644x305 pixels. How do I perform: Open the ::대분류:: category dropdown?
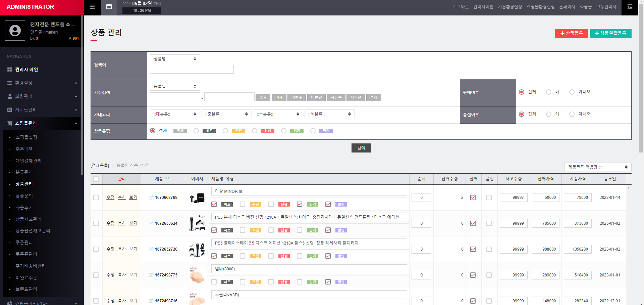pyautogui.click(x=175, y=114)
